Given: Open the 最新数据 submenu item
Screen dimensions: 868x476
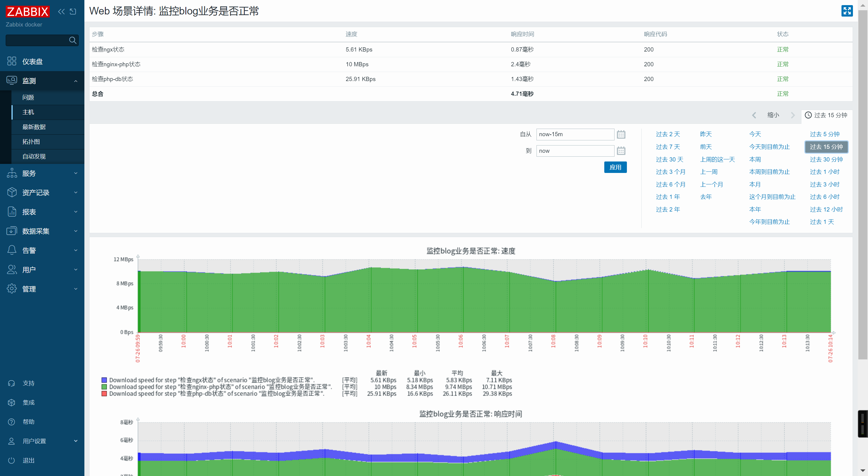Looking at the screenshot, I should pyautogui.click(x=48, y=127).
